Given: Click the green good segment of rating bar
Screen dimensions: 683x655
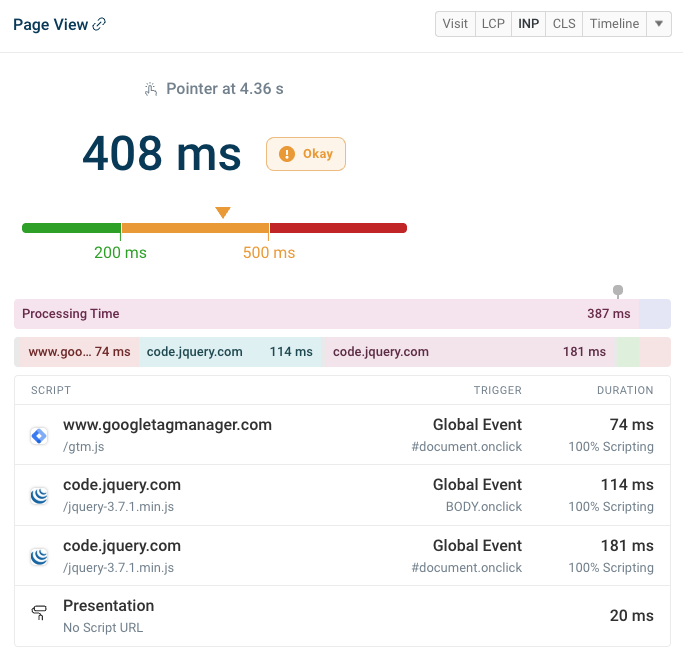Looking at the screenshot, I should tap(71, 228).
